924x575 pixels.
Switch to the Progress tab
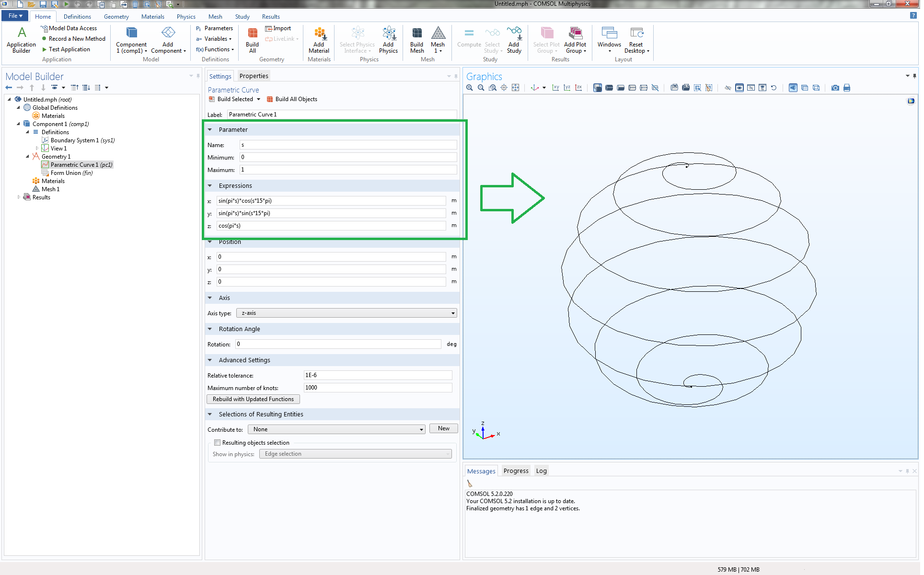tap(516, 471)
